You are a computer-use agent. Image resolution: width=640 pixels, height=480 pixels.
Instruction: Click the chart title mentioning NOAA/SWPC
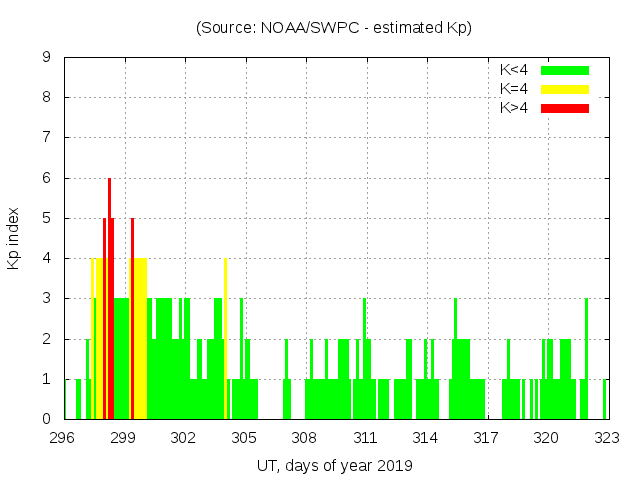click(x=334, y=28)
